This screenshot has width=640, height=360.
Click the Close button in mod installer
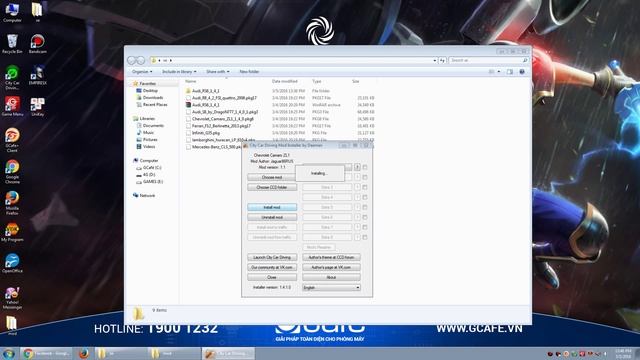tap(272, 278)
